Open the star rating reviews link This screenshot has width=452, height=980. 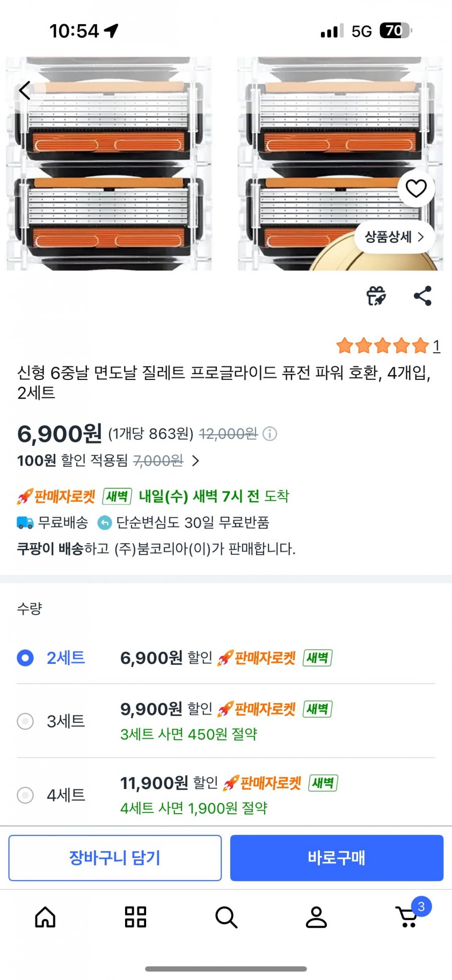coord(388,346)
